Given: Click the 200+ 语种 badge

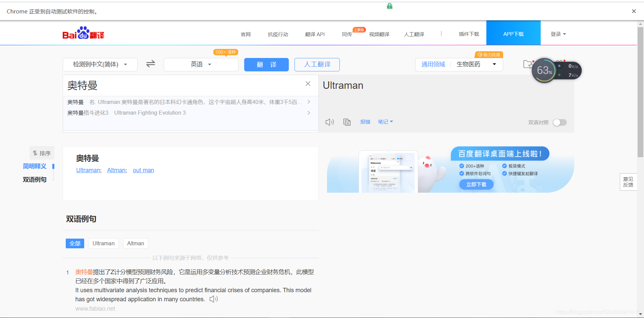Looking at the screenshot, I should pos(225,52).
